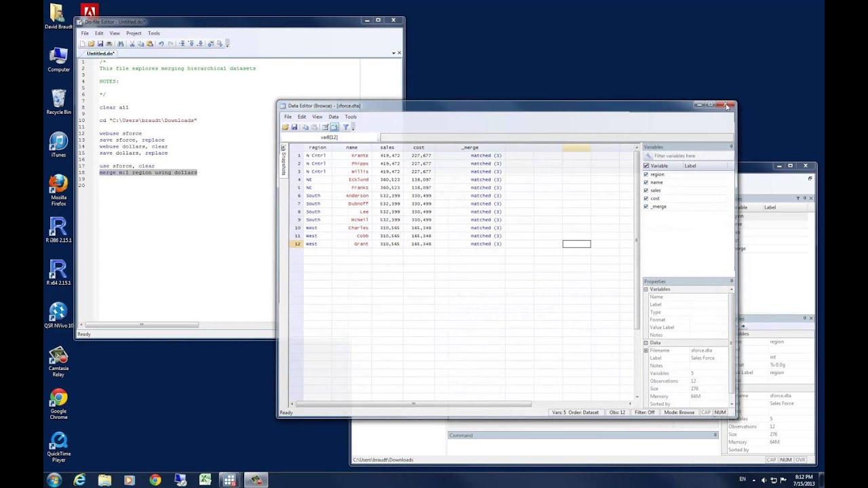Click Chrome icon in taskbar
Screen dimensions: 868x488
[x=155, y=480]
